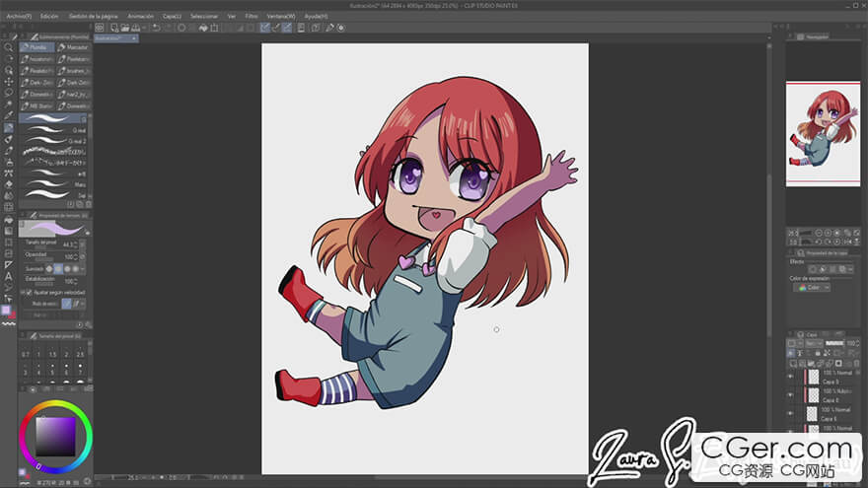Select the active Pen tool
The image size is (868, 488).
click(x=8, y=128)
